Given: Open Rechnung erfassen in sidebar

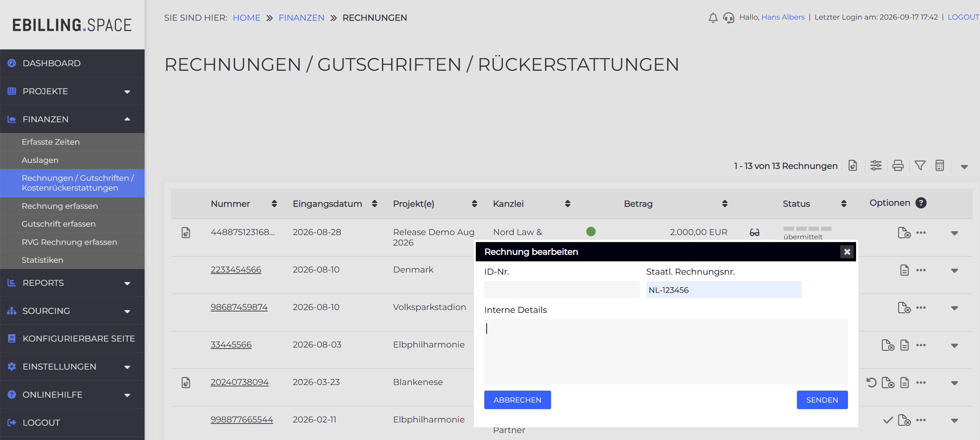Looking at the screenshot, I should tap(60, 206).
